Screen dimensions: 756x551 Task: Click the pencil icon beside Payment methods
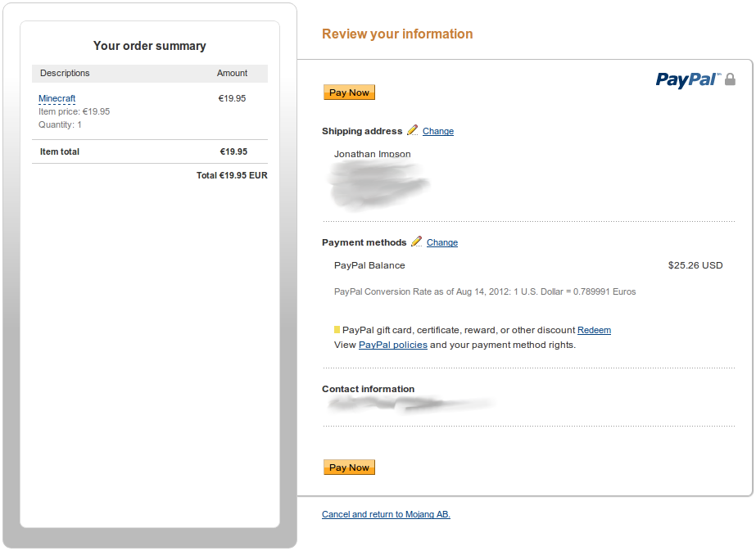coord(417,242)
